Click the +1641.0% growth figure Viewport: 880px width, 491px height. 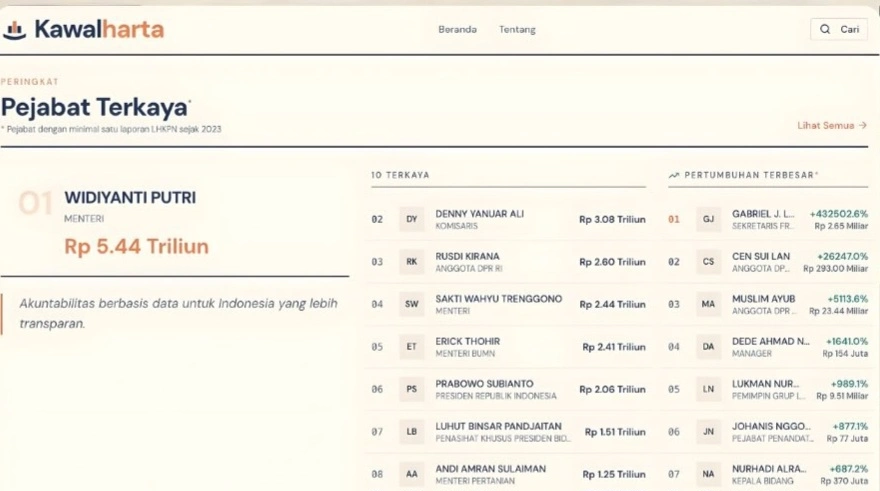(x=847, y=341)
